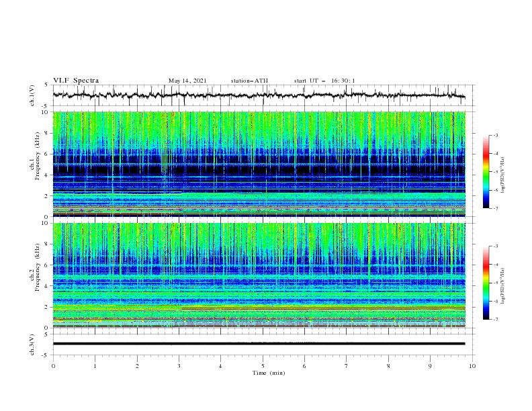Click the "ch.1(V)" waveform axis label
532x411 pixels.
[32, 95]
